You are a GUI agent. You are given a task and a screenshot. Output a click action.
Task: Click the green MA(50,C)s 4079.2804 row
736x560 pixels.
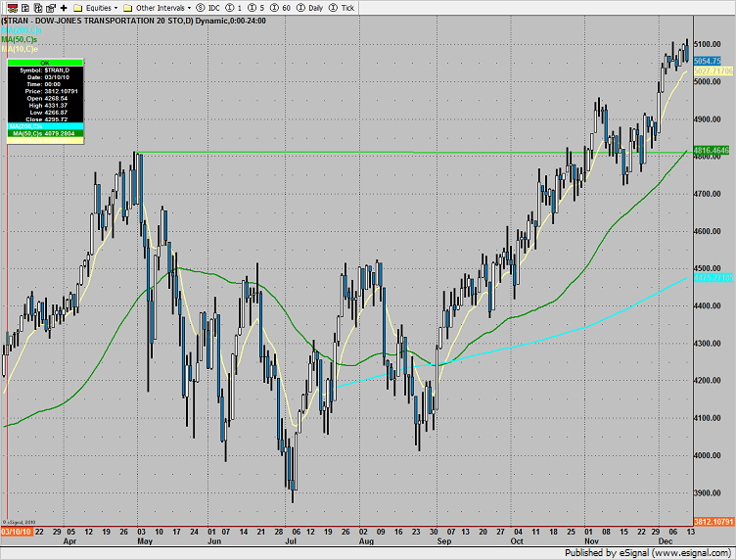[x=45, y=134]
